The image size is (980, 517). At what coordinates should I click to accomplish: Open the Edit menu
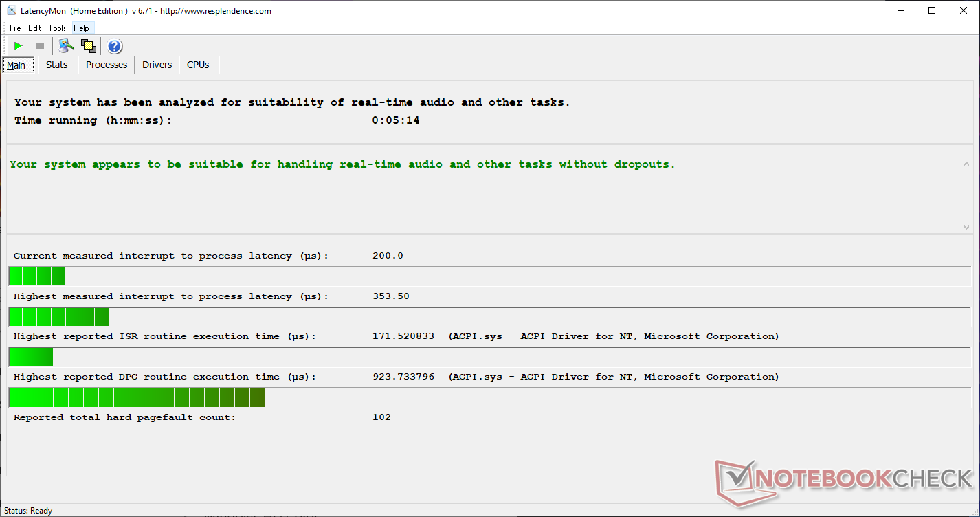pyautogui.click(x=34, y=28)
